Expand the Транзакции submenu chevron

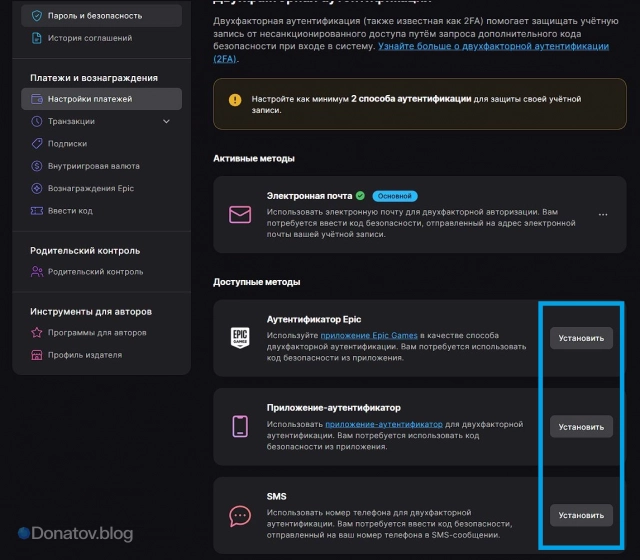coord(167,121)
